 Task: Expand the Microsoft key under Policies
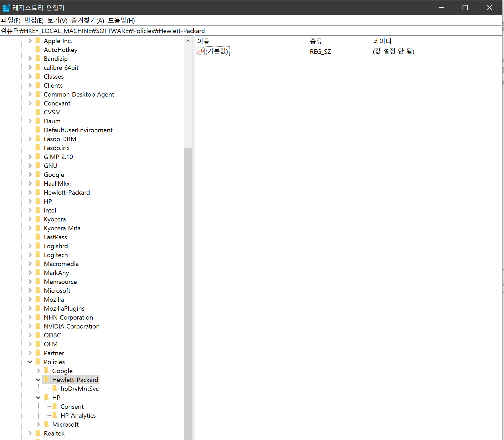pos(38,424)
